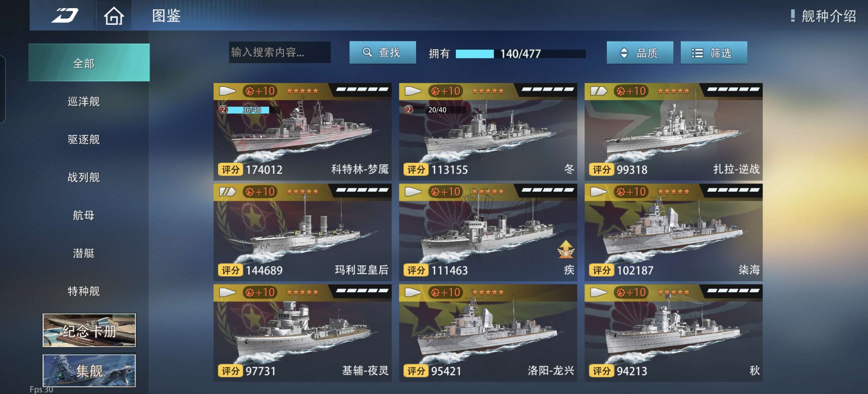Click the upgrade arrow badge on 疾
This screenshot has width=868, height=394.
click(565, 249)
